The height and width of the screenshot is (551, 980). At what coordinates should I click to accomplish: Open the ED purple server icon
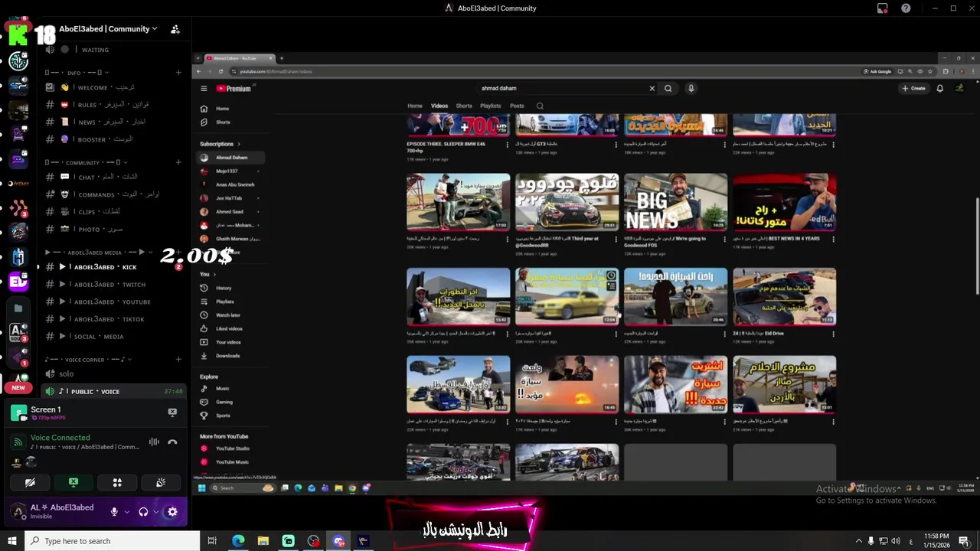tap(18, 282)
